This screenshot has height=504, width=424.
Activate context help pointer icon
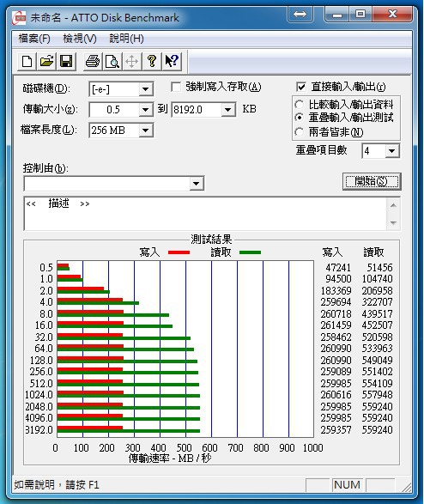point(172,61)
